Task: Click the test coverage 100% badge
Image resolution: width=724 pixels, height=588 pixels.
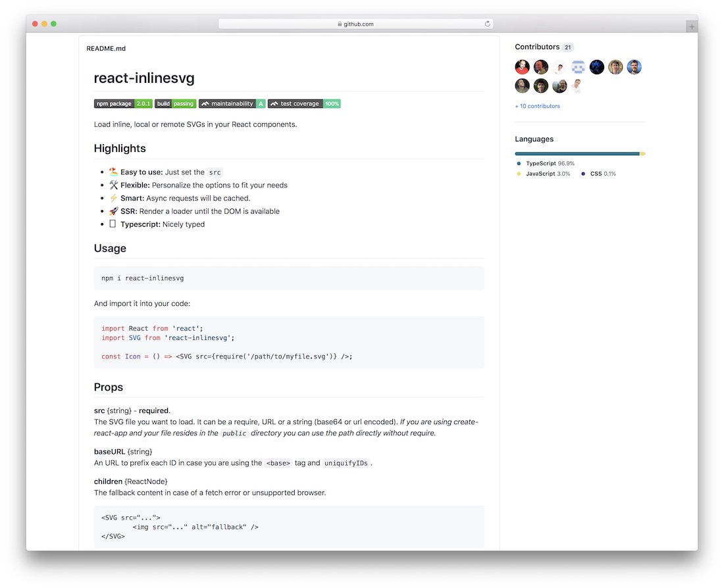Action: [x=304, y=103]
